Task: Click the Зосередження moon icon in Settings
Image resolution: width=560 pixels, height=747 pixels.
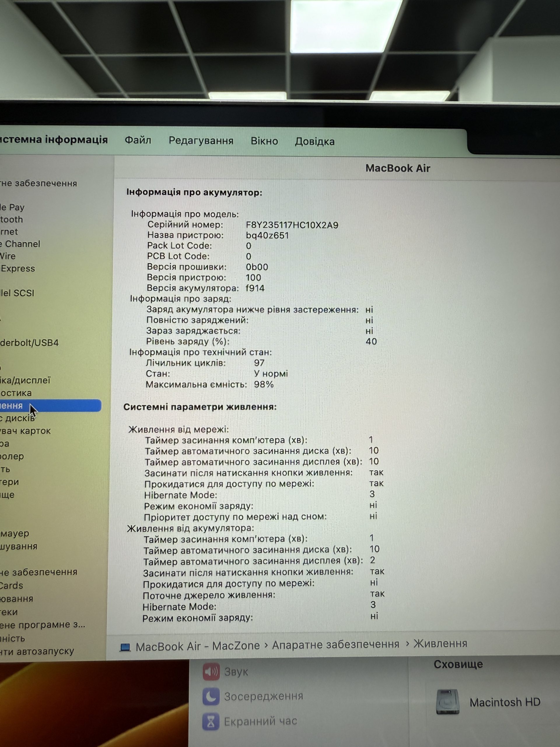Action: (211, 696)
